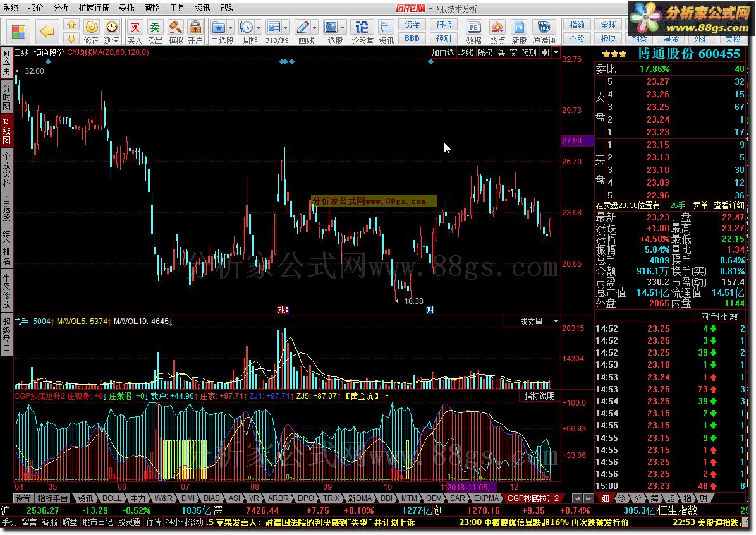The width and height of the screenshot is (756, 535).
Task: Open the 扩展行情 menu
Action: point(94,8)
